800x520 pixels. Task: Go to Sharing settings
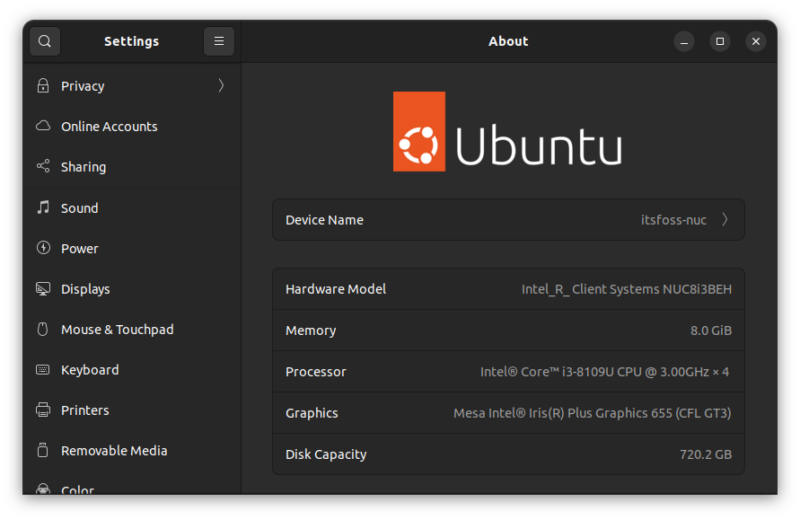132,166
